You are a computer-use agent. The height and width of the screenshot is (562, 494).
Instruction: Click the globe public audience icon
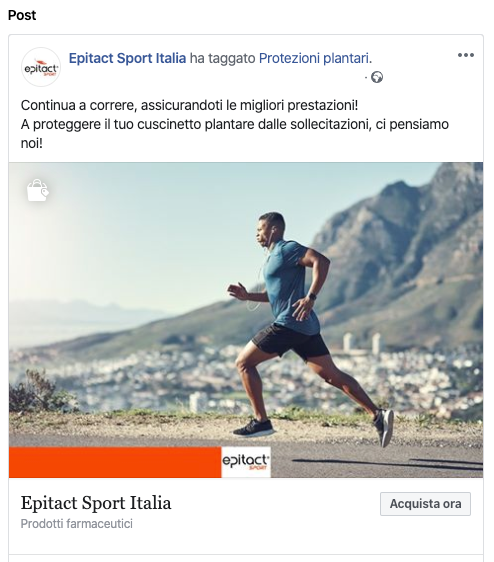(x=377, y=77)
